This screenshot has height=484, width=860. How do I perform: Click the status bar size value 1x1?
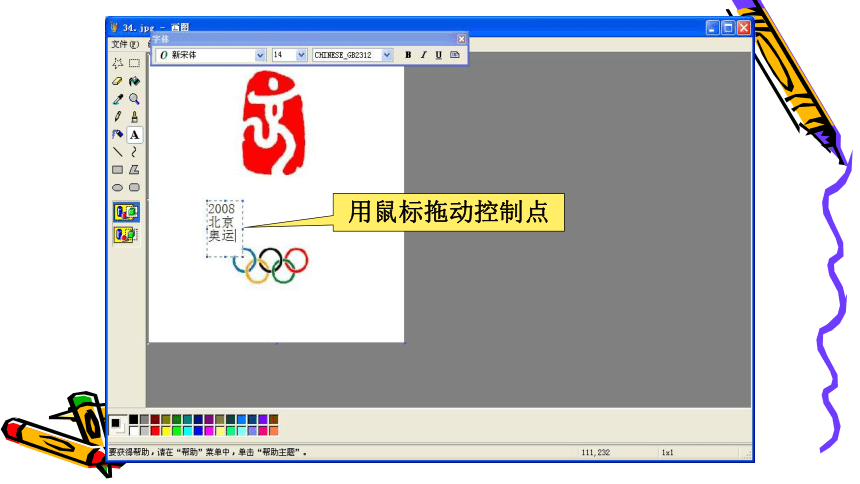coord(667,453)
